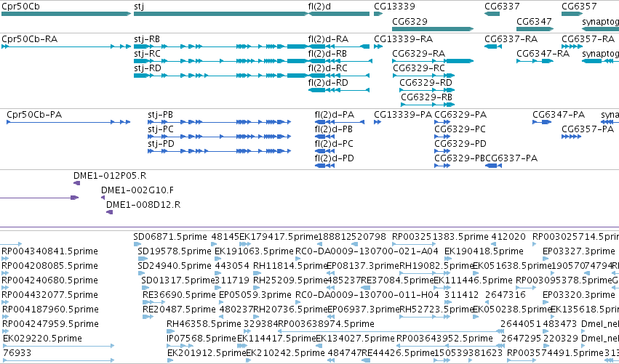Click the teal Cpr50Cb gene bar

(x=66, y=14)
